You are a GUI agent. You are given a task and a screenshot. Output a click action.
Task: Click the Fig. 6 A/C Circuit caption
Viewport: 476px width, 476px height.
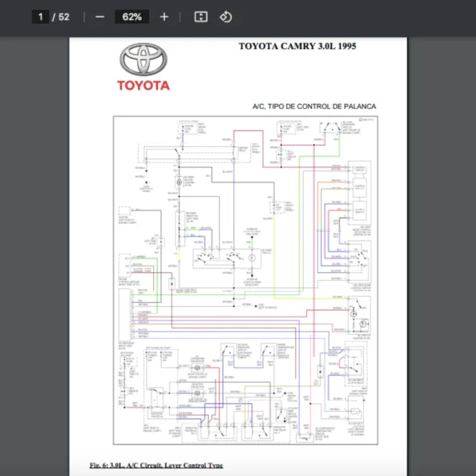(x=156, y=464)
